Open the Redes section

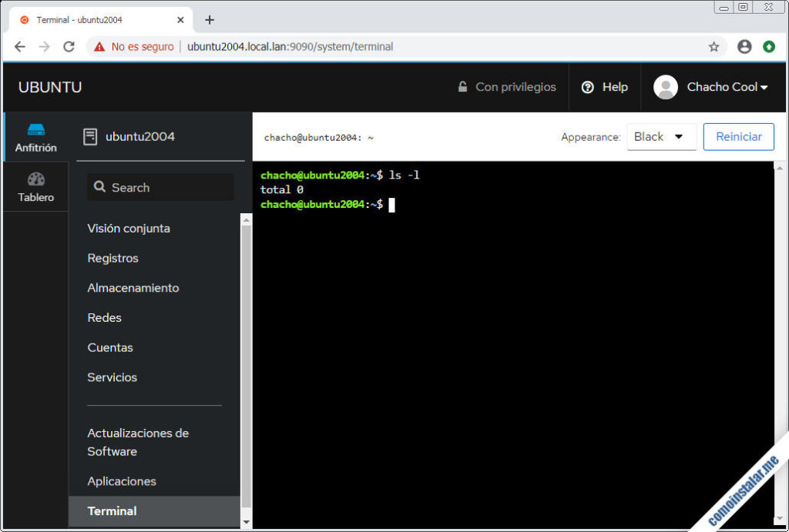click(x=104, y=317)
